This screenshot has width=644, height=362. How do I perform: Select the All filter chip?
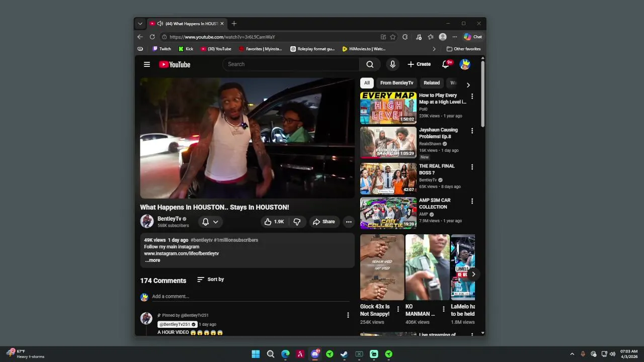[367, 83]
